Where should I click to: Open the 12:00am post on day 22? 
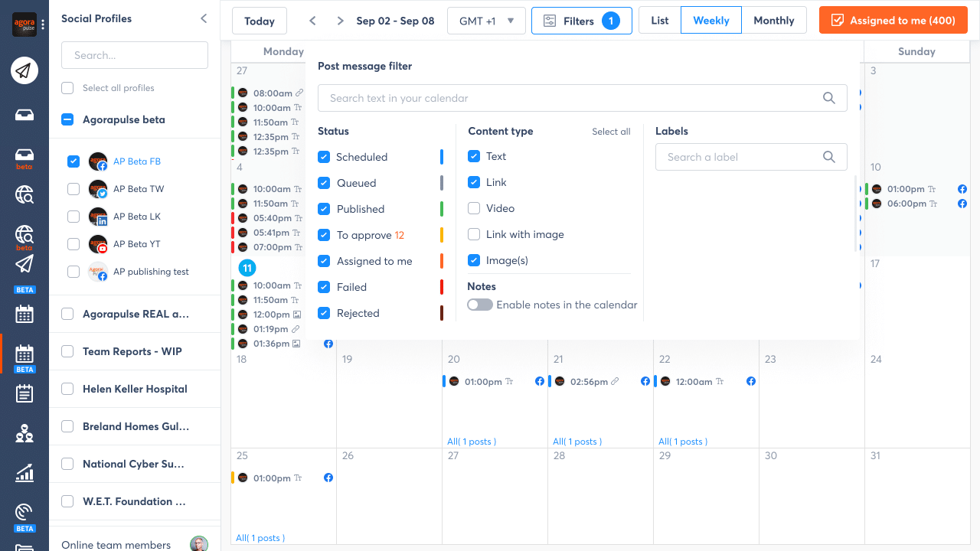point(705,381)
